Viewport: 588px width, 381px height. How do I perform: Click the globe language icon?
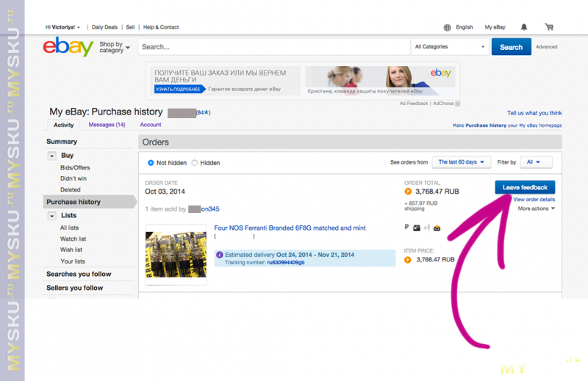[x=447, y=28]
